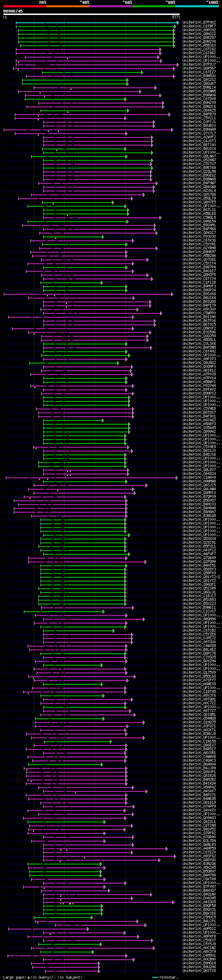
Task: Select hit UniRef100_A4HP59
Action: point(199,848)
